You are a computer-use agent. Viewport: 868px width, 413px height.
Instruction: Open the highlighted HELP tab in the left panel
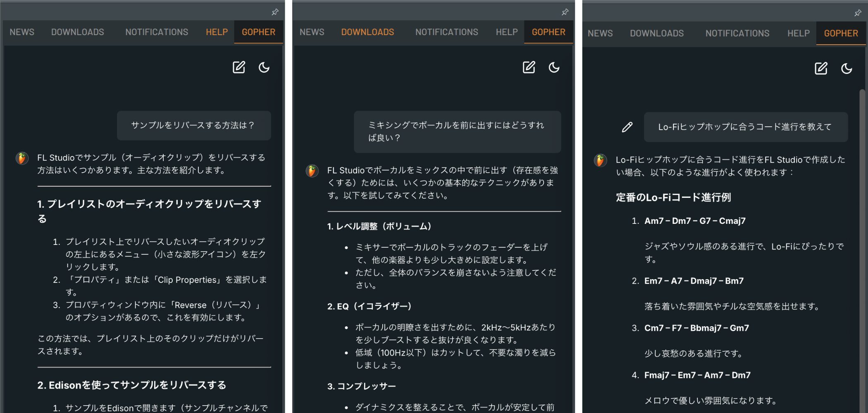pos(217,32)
